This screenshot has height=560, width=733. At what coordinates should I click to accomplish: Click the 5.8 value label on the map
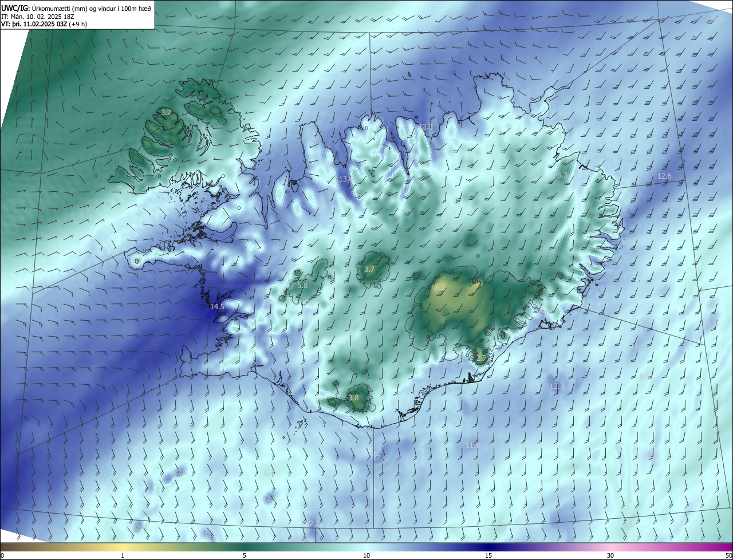click(303, 285)
